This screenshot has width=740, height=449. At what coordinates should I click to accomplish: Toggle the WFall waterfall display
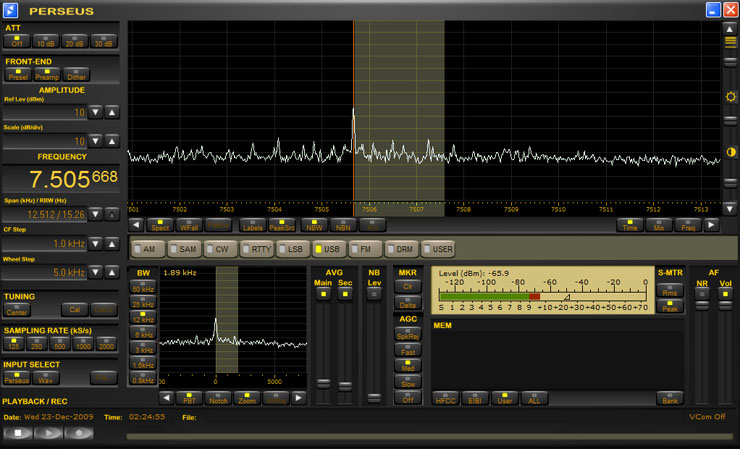(189, 225)
